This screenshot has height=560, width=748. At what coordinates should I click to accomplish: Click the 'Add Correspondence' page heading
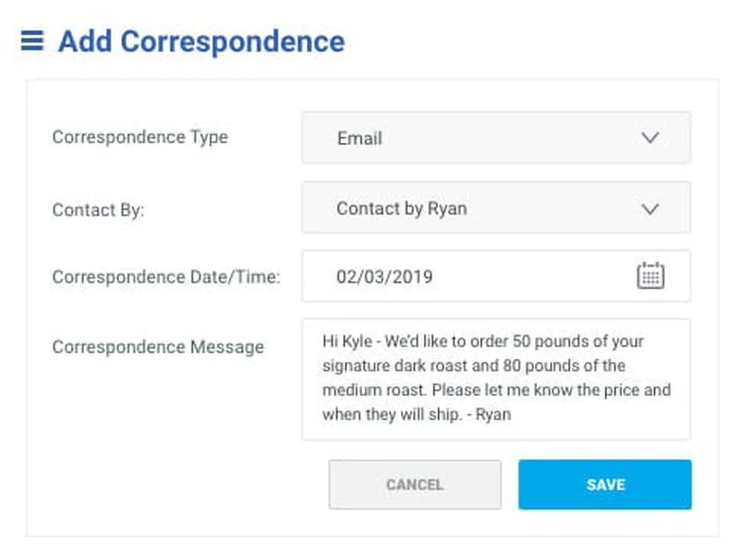click(201, 42)
